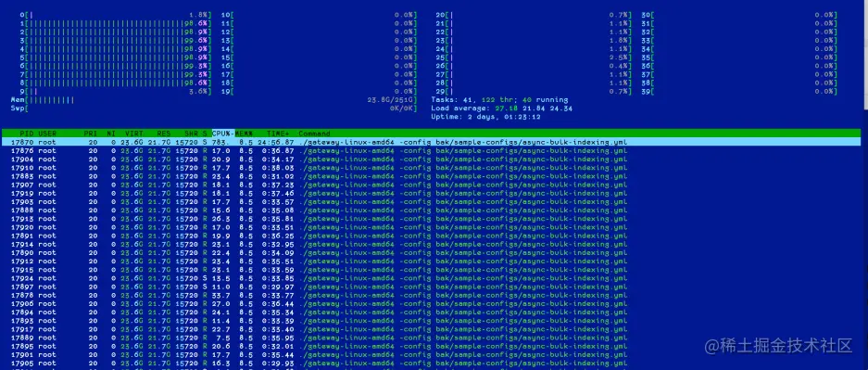Click the CPU 3 meter showing 99.6%
868x370 pixels.
[x=116, y=41]
